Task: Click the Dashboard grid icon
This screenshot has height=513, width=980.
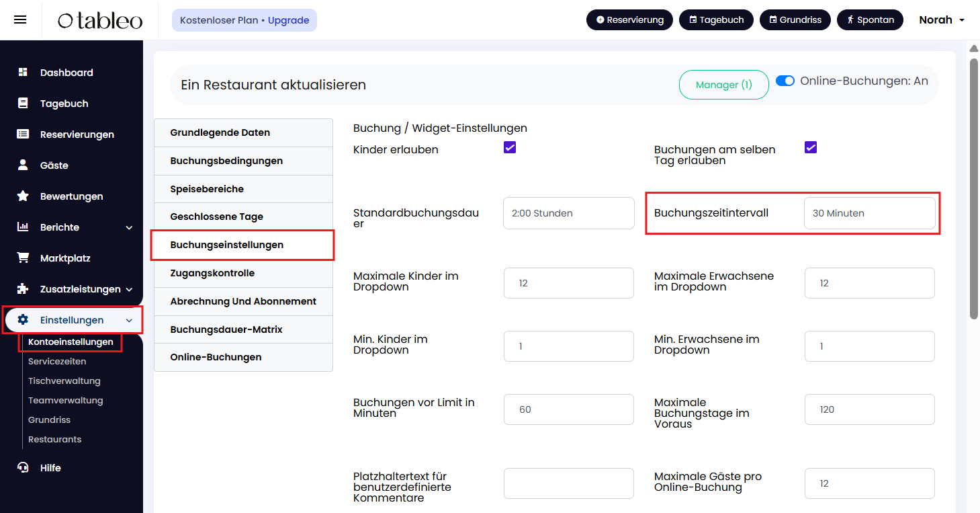Action: (x=23, y=73)
